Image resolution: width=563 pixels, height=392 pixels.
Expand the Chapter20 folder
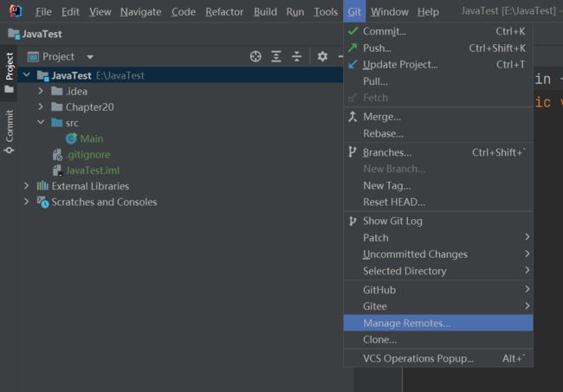(x=41, y=107)
